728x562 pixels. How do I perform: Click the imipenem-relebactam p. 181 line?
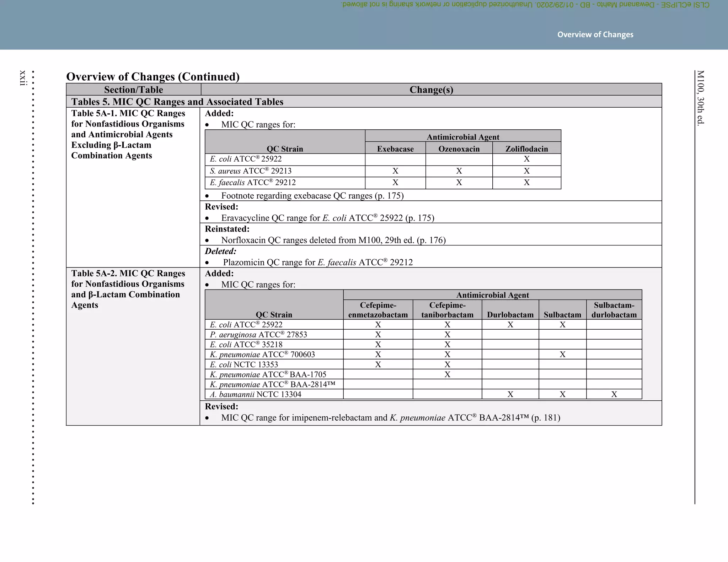point(390,418)
